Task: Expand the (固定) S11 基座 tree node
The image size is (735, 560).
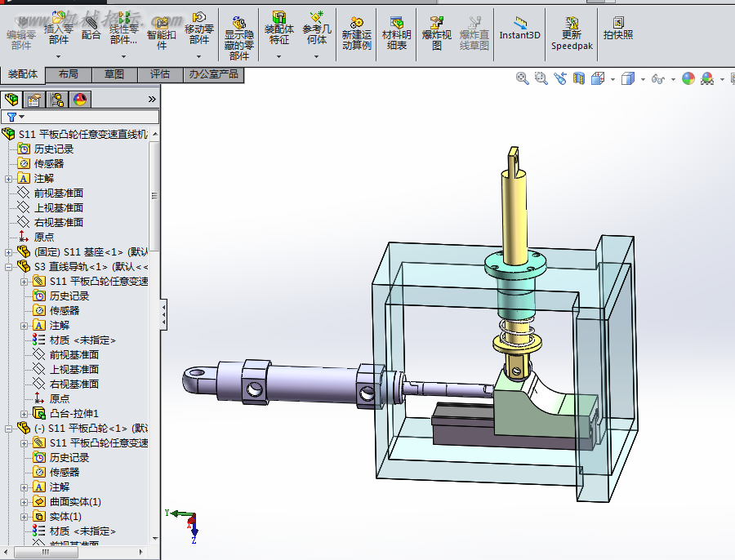Action: [x=8, y=252]
